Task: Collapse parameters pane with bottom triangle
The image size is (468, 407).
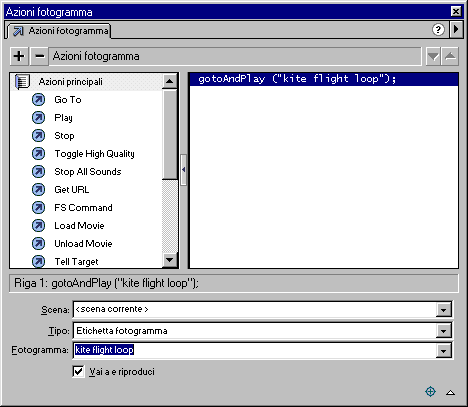Action: click(x=450, y=392)
